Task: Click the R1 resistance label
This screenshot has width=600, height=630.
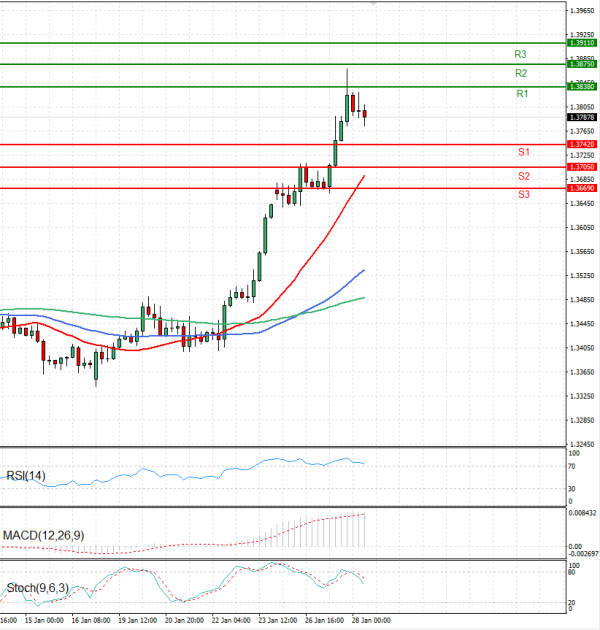Action: click(x=522, y=94)
